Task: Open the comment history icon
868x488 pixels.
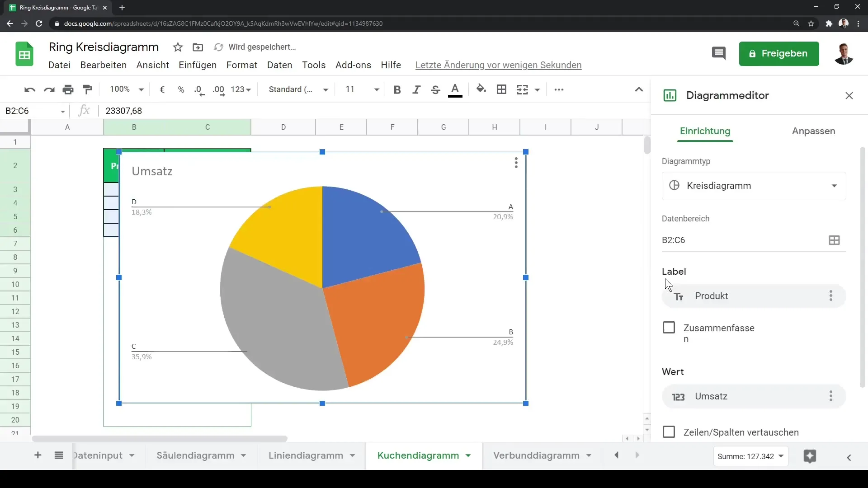Action: (x=718, y=53)
